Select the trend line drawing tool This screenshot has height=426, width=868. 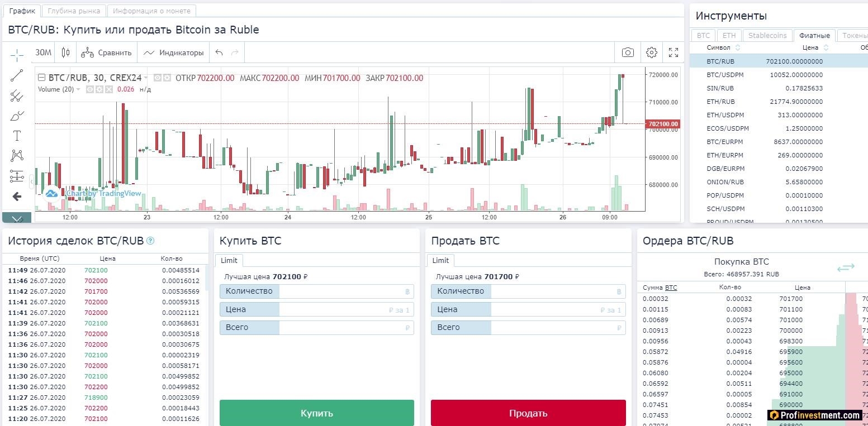[x=17, y=75]
